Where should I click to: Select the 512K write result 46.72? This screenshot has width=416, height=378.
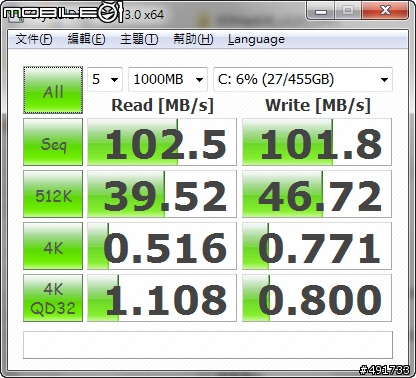tap(317, 194)
